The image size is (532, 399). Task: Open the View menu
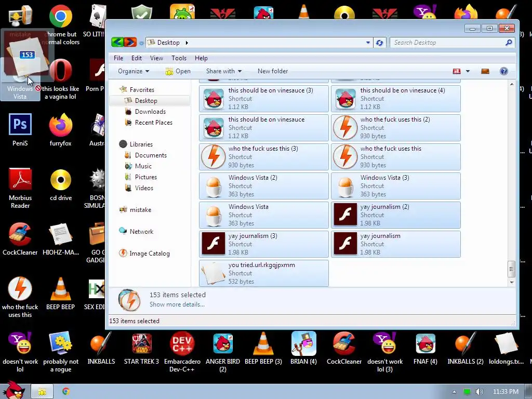click(156, 58)
